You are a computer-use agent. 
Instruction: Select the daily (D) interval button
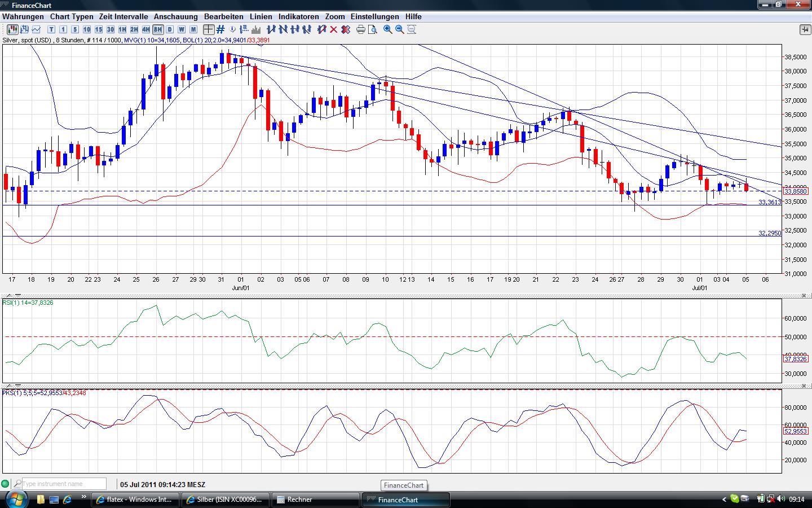click(170, 29)
